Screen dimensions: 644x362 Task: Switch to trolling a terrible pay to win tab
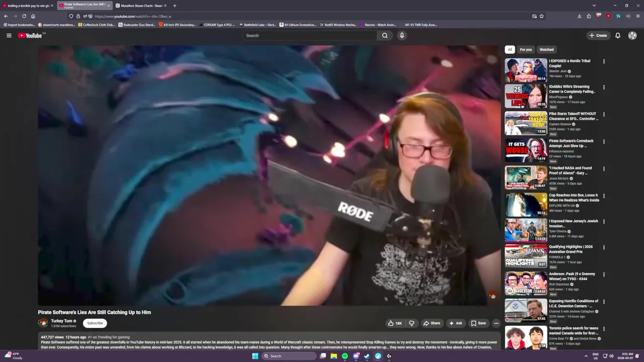tap(28, 6)
